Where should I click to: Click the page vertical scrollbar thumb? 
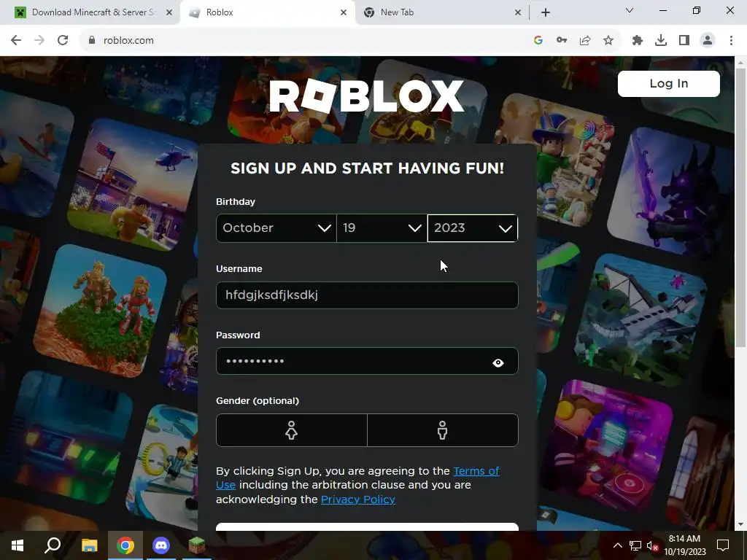pos(740,207)
